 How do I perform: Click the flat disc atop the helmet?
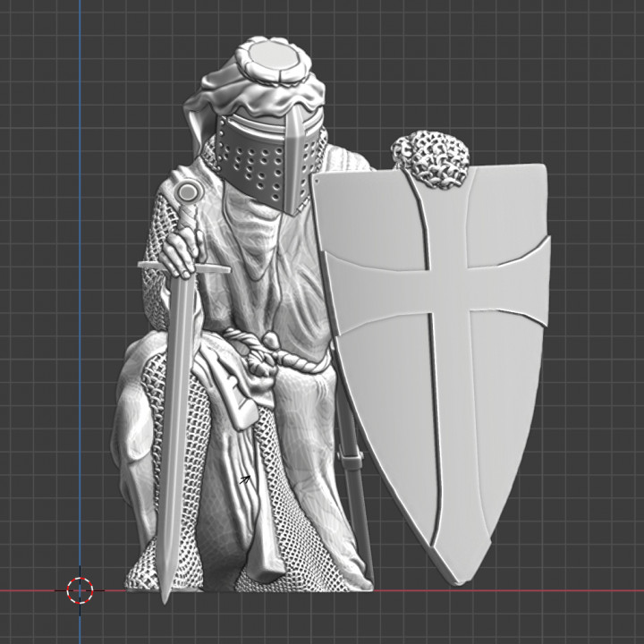click(275, 58)
